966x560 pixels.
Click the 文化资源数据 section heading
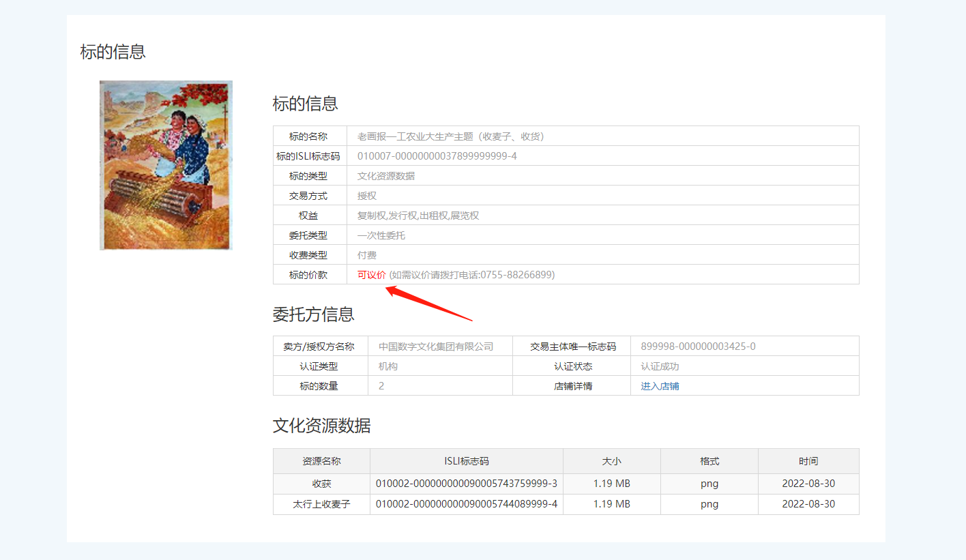(x=321, y=426)
